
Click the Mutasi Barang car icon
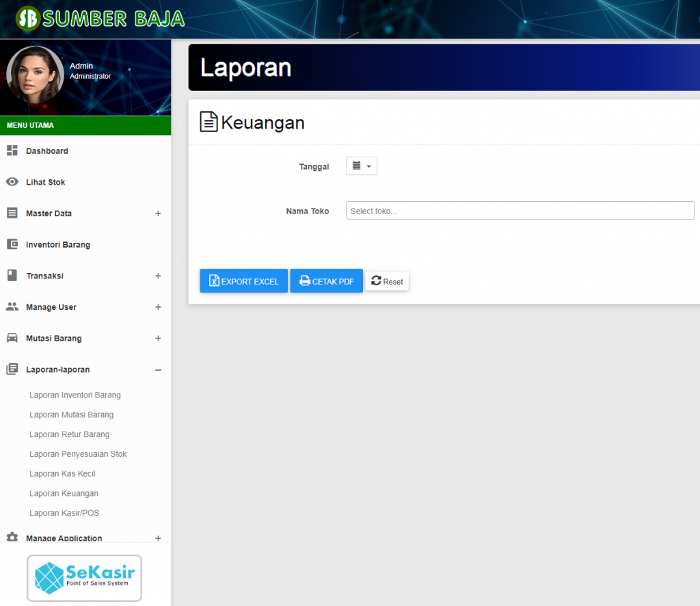pyautogui.click(x=12, y=338)
